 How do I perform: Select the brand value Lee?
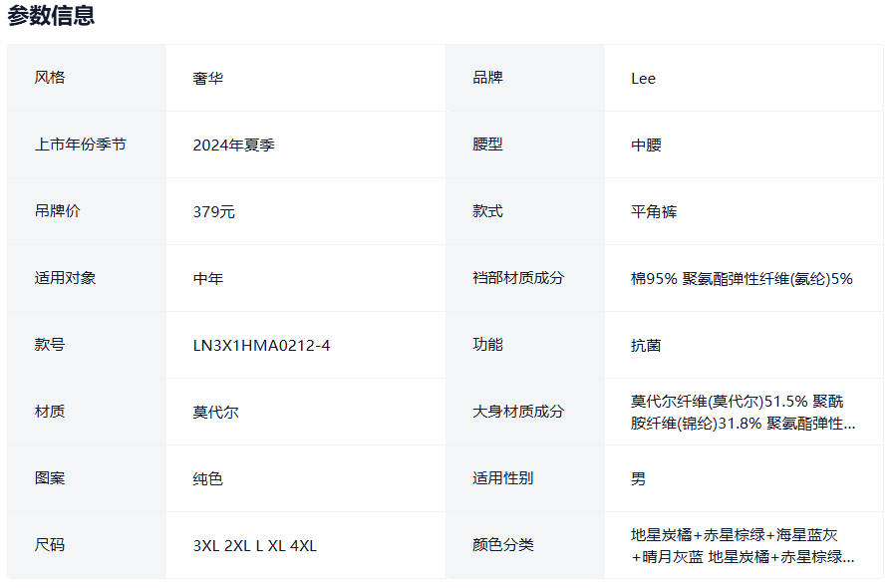coord(643,79)
